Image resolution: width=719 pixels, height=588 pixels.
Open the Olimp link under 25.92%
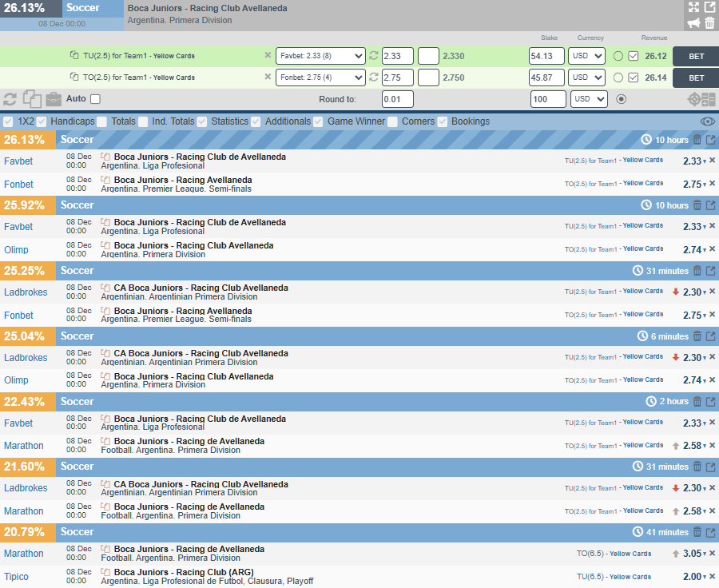(16, 250)
